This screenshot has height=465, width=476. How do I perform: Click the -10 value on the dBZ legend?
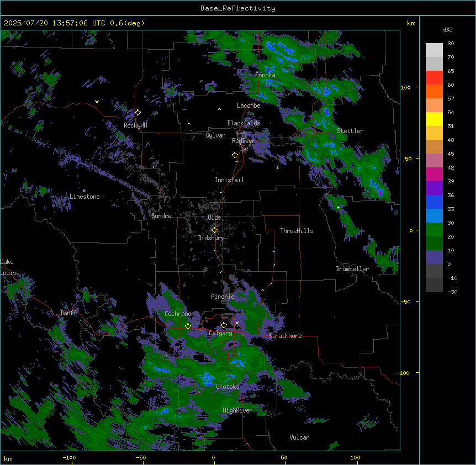pyautogui.click(x=452, y=278)
